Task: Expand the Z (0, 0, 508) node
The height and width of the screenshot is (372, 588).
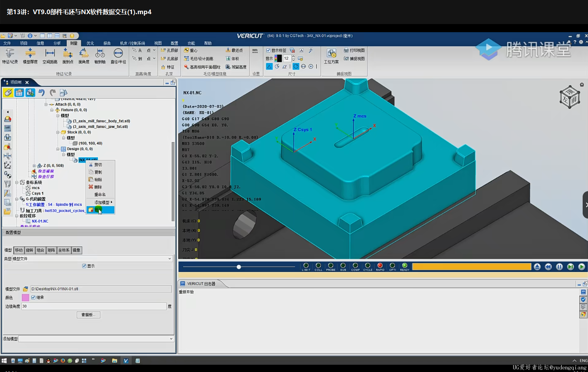Action: coord(34,166)
